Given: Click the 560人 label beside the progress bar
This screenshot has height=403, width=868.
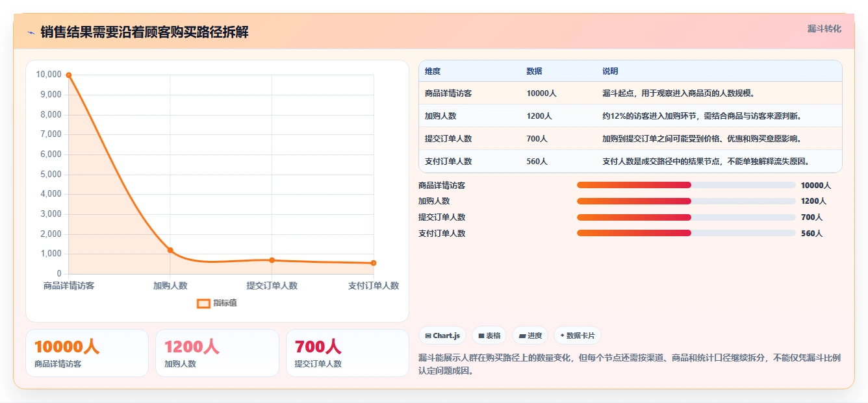Looking at the screenshot, I should (811, 233).
